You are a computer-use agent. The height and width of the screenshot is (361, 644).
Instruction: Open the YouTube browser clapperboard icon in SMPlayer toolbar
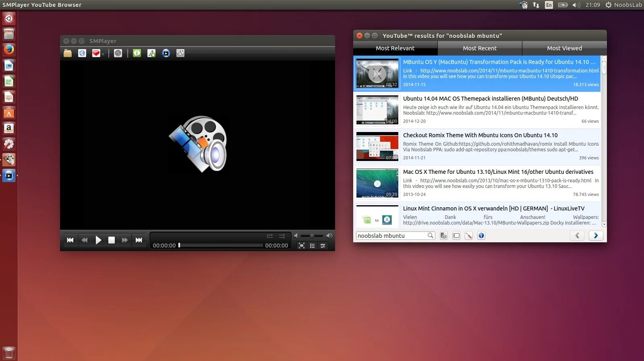166,53
